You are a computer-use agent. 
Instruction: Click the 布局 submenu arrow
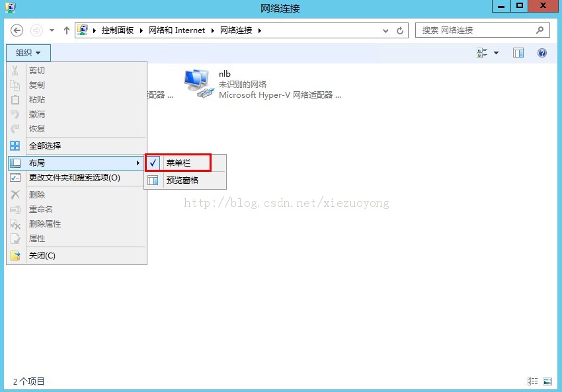pos(138,163)
